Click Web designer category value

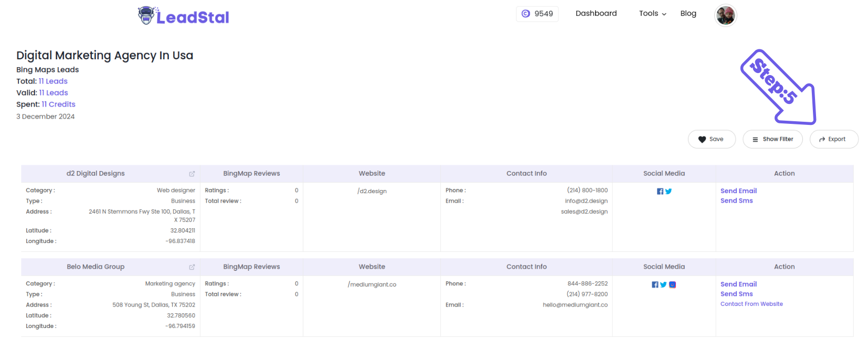click(176, 191)
